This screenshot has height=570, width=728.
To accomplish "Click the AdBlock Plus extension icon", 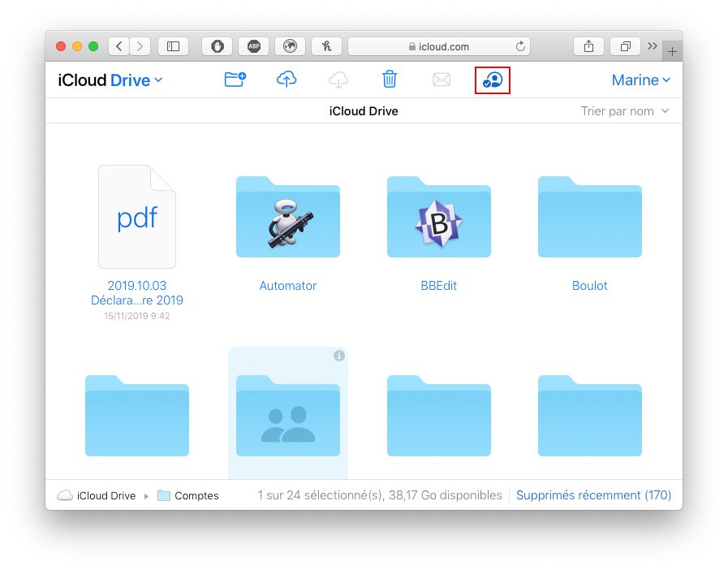I will 253,46.
